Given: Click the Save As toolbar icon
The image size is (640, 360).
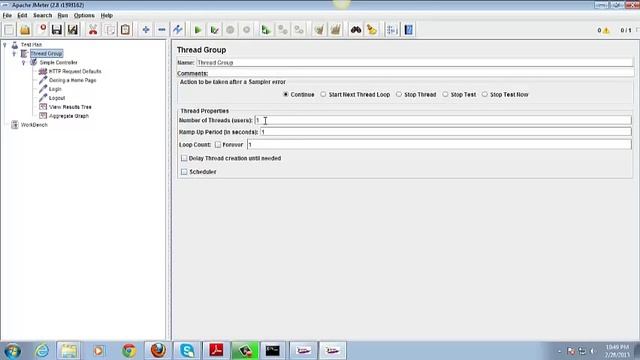Looking at the screenshot, I should pyautogui.click(x=73, y=30).
